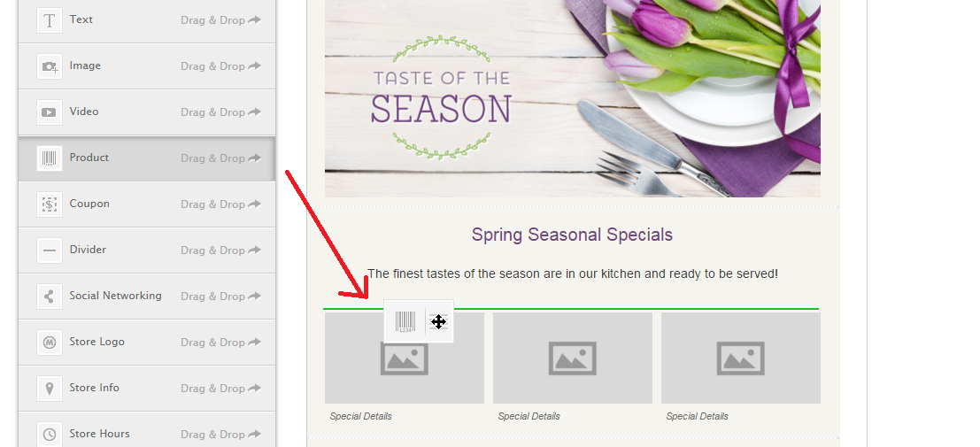The image size is (980, 447).
Task: Select the Taste of the Season banner image
Action: click(x=572, y=98)
